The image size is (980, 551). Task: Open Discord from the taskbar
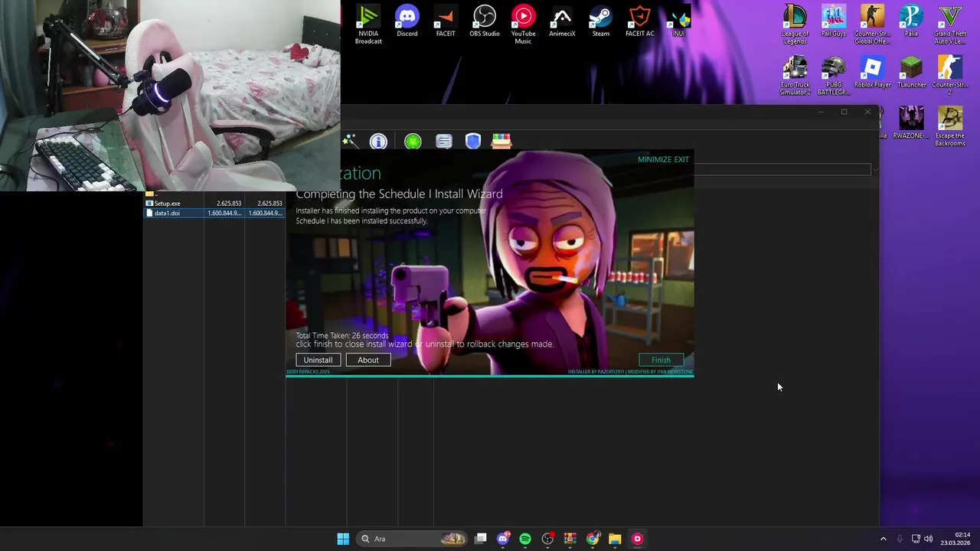tap(503, 539)
